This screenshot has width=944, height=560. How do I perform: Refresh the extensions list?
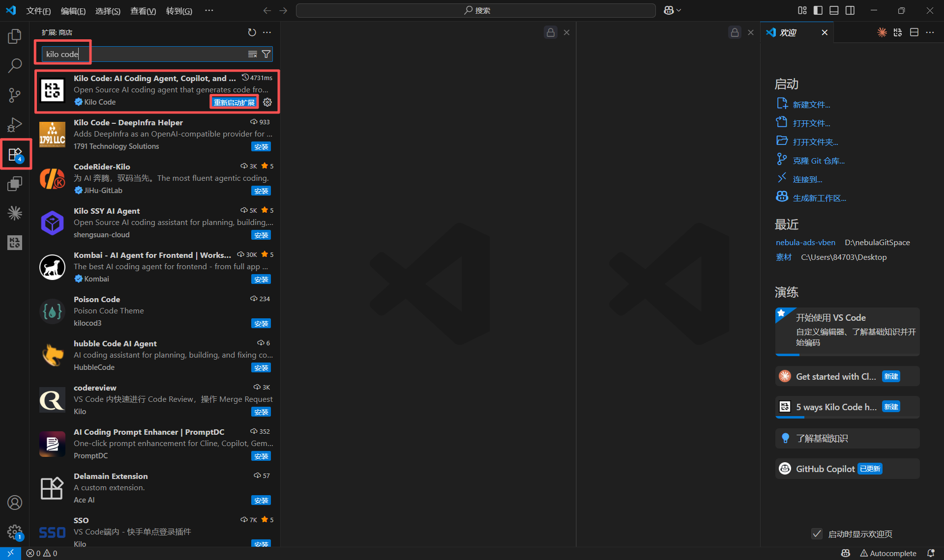click(x=252, y=32)
